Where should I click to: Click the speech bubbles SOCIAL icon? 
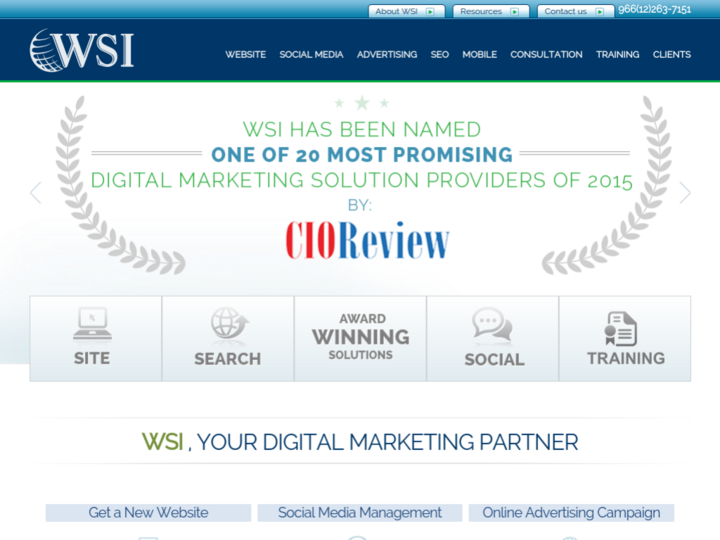tap(492, 327)
